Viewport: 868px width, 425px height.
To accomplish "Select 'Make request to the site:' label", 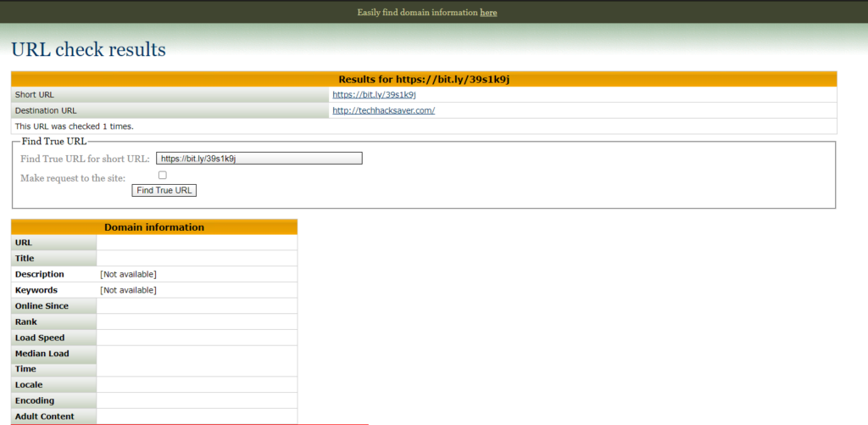I will (x=73, y=178).
